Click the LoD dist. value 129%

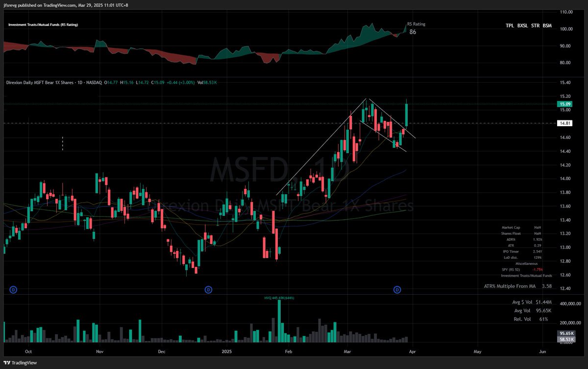coord(539,257)
